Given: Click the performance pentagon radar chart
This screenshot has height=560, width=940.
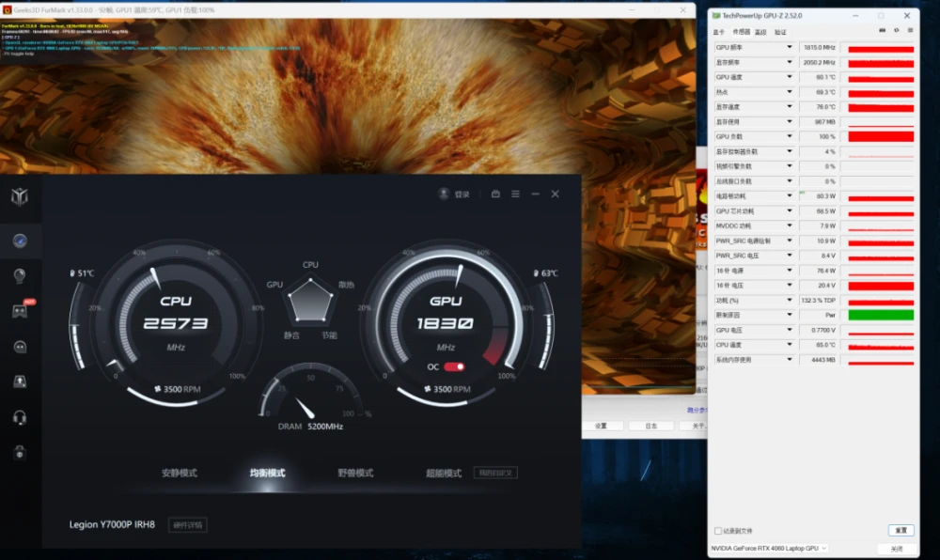Looking at the screenshot, I should tap(310, 300).
